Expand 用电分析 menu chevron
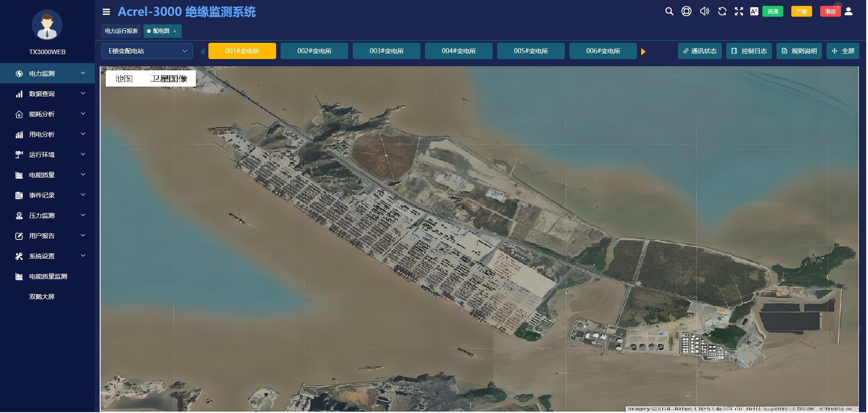 pos(83,134)
